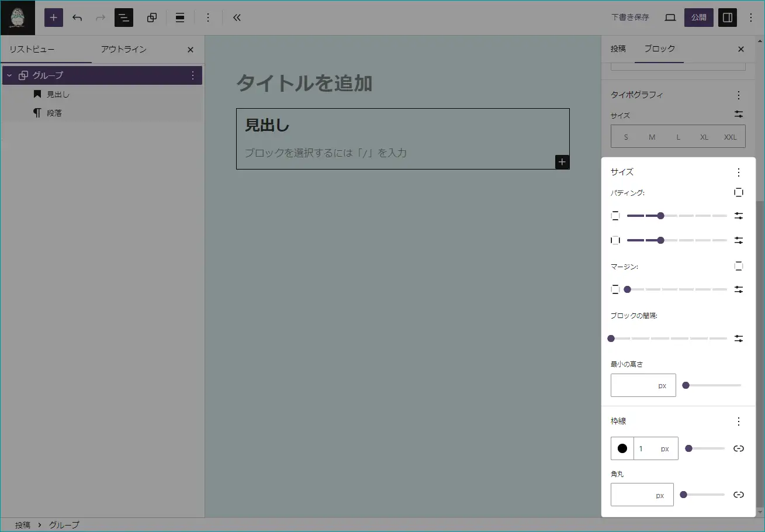Click the 最小の高さ input field
This screenshot has height=532, width=765.
point(633,386)
